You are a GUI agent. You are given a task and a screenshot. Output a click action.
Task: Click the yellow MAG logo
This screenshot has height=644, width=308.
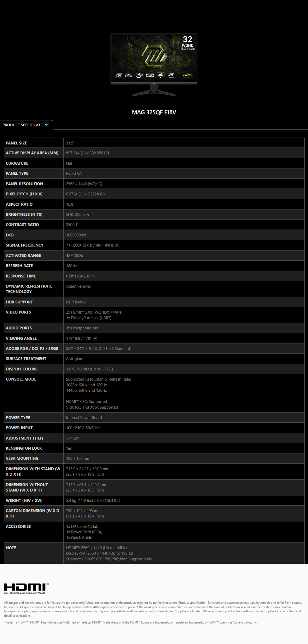pyautogui.click(x=187, y=76)
